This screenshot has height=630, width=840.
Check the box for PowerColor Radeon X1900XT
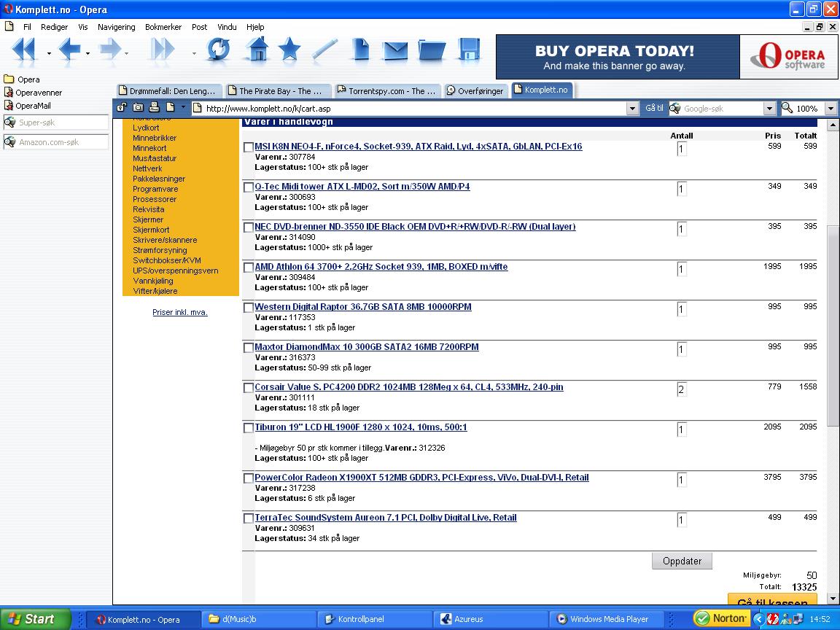(x=248, y=478)
